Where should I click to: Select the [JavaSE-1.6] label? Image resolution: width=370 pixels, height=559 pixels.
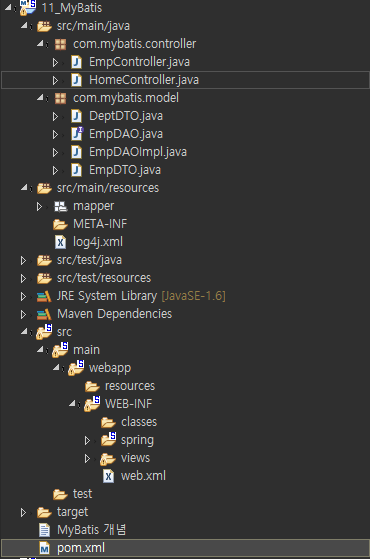[194, 296]
